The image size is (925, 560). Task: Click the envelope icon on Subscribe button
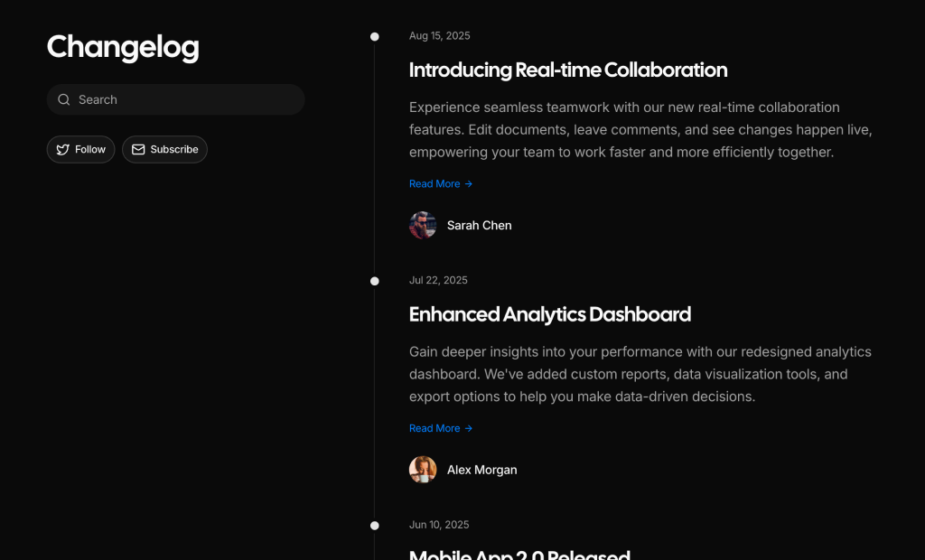tap(137, 149)
